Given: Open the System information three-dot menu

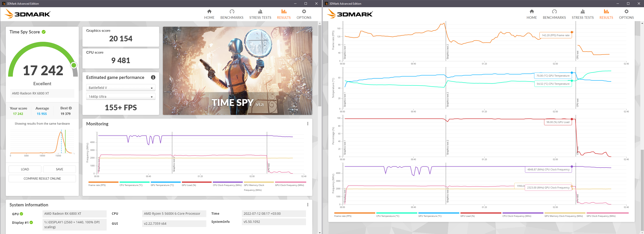Looking at the screenshot, I should pyautogui.click(x=308, y=205).
